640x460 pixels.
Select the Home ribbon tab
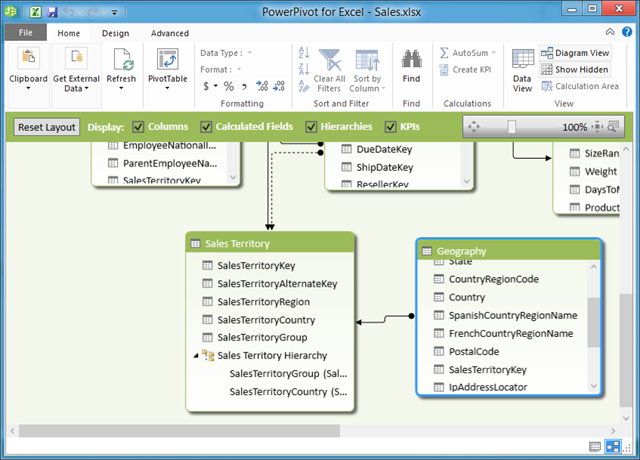coord(69,33)
